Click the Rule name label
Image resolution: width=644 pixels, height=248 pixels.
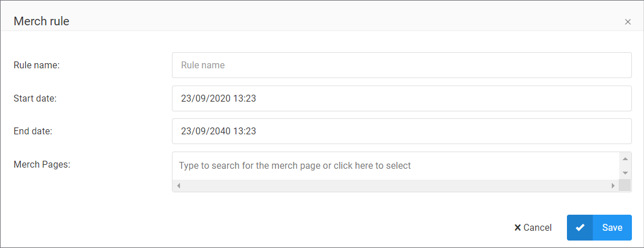(x=37, y=65)
